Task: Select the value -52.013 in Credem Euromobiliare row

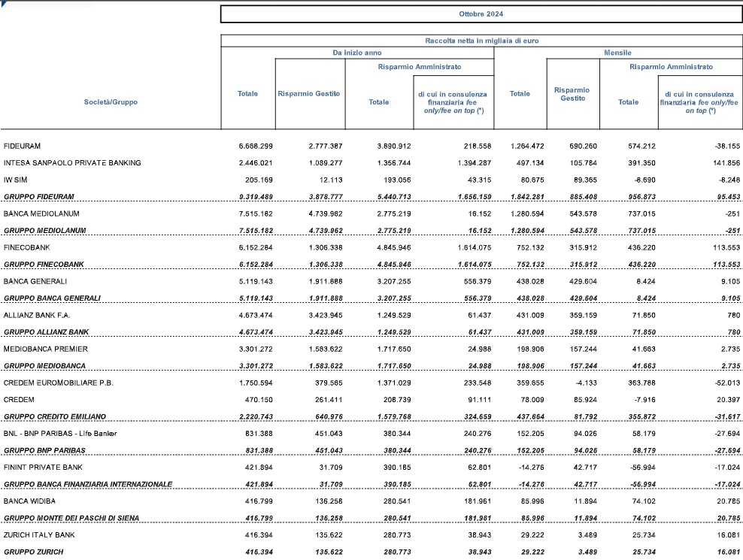Action: (x=727, y=383)
